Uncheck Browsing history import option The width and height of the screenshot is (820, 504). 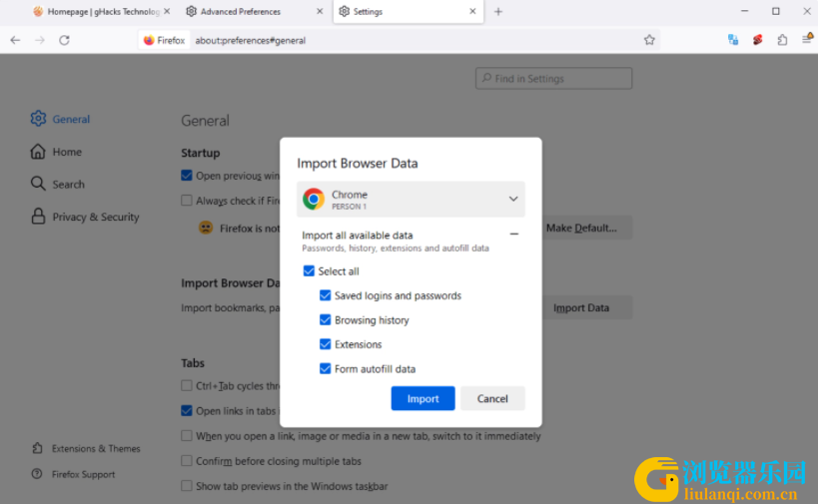tap(326, 319)
